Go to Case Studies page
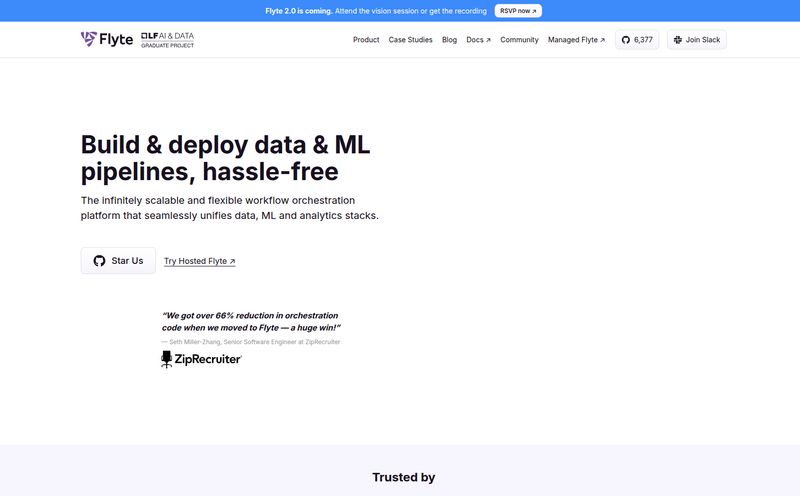 410,40
